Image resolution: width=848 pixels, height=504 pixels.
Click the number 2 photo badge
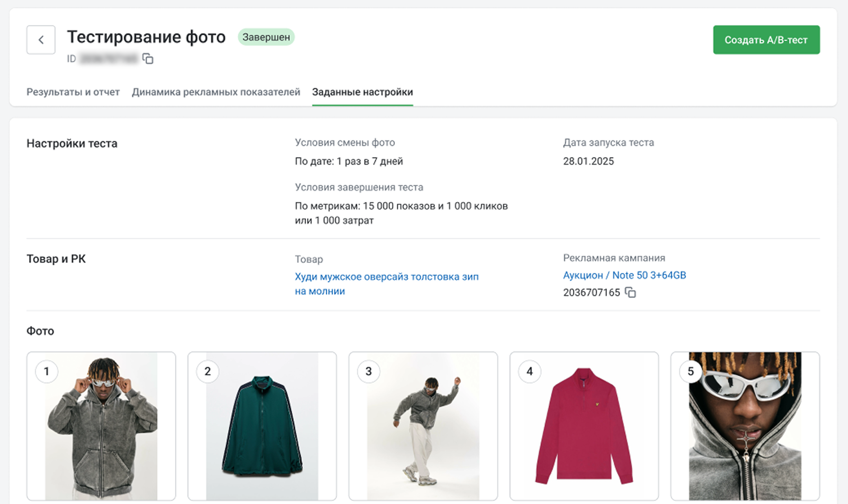208,371
